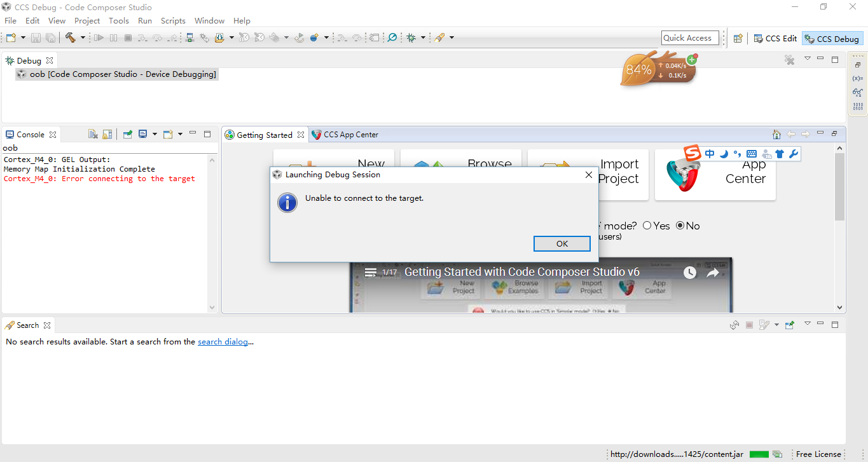
Task: Click the Suspend pause toolbar icon
Action: [113, 38]
